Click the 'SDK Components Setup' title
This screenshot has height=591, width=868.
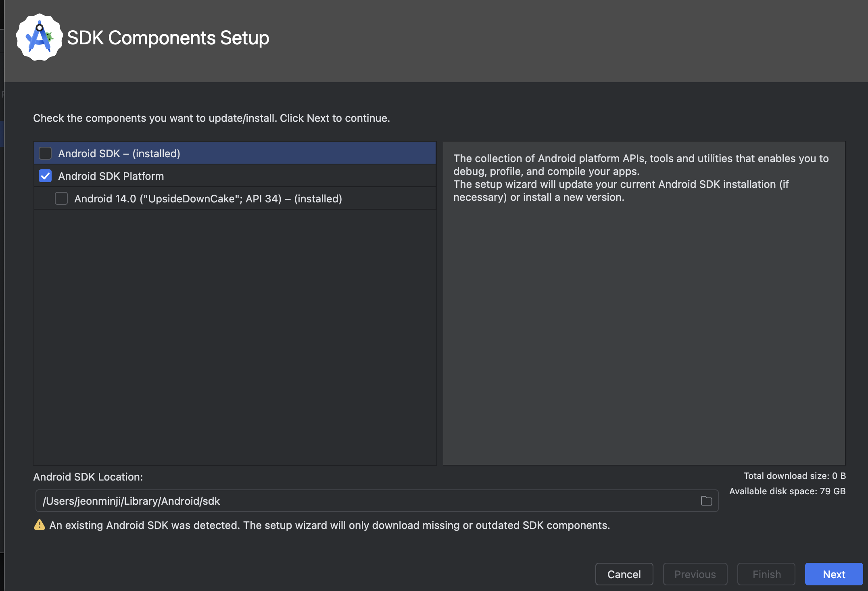[168, 38]
